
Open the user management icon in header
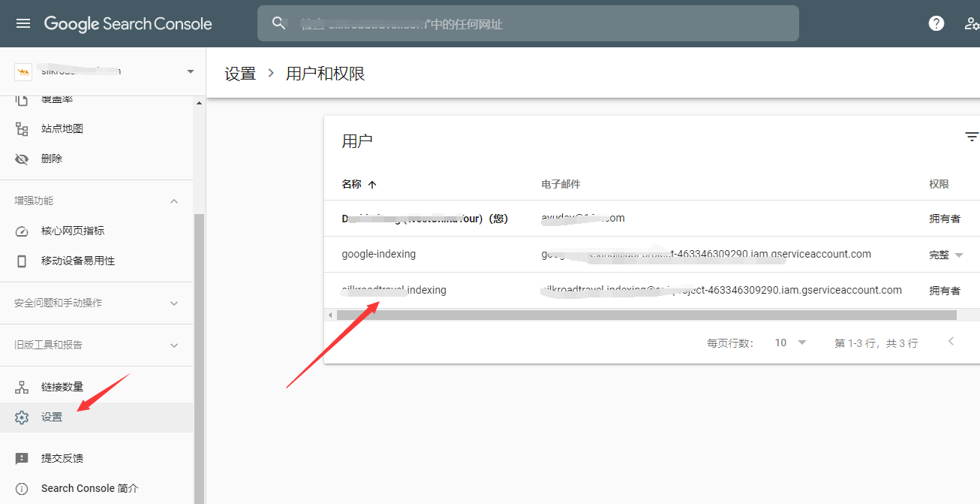pos(972,23)
